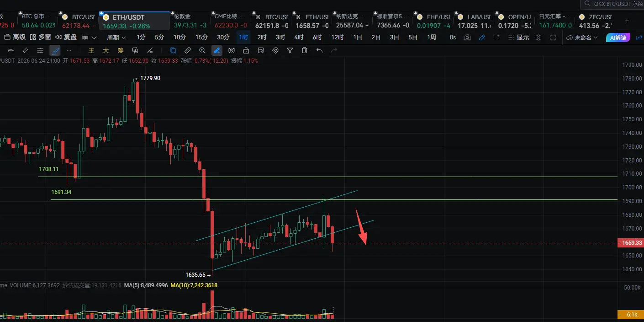
Task: Click the MA(10) volume indicator label
Action: pyautogui.click(x=194, y=285)
